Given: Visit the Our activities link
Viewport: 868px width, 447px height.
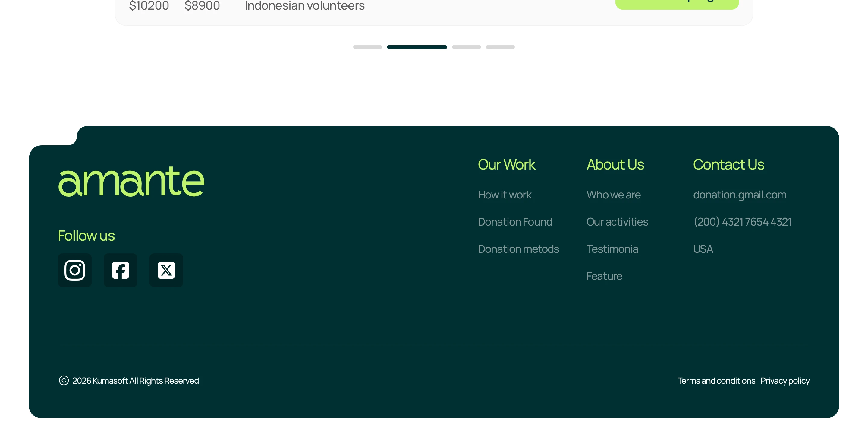Looking at the screenshot, I should [x=617, y=222].
